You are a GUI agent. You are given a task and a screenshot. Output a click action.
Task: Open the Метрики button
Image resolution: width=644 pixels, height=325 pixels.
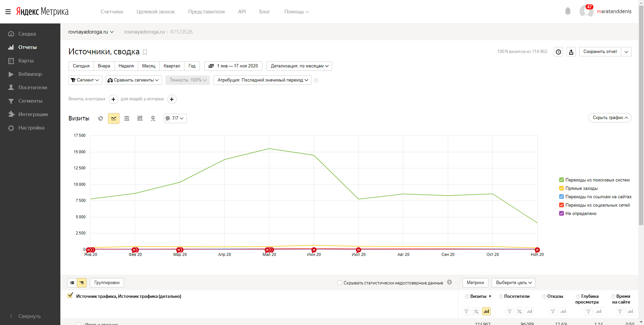coord(475,283)
